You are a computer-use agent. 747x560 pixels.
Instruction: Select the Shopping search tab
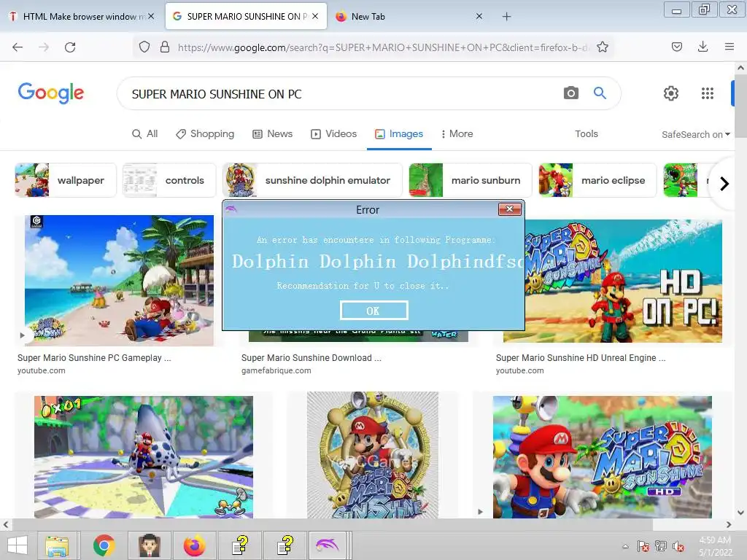click(205, 134)
